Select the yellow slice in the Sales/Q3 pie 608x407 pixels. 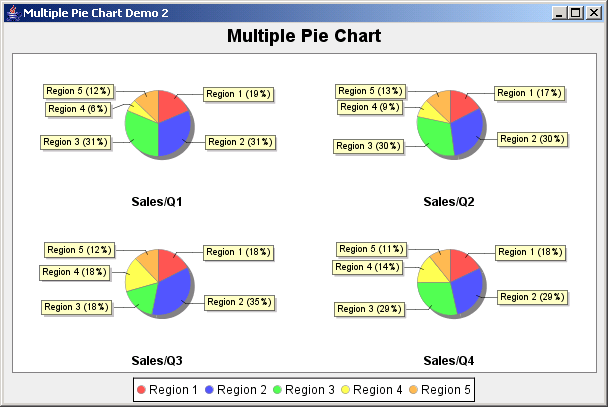point(138,274)
